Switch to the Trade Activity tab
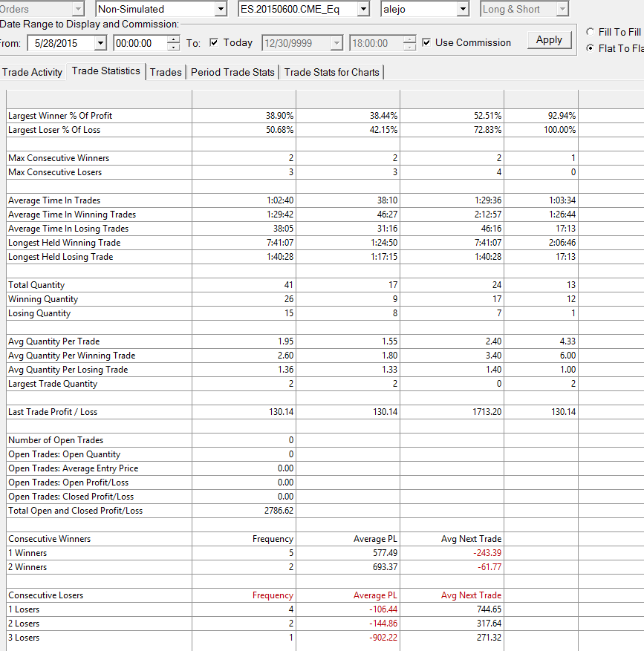Viewport: 644px width, 651px height. [x=32, y=72]
